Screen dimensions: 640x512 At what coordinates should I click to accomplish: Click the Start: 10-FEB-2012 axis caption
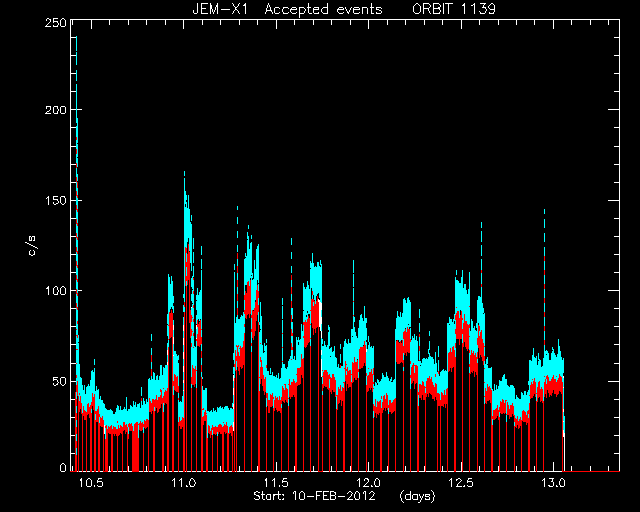[314, 496]
